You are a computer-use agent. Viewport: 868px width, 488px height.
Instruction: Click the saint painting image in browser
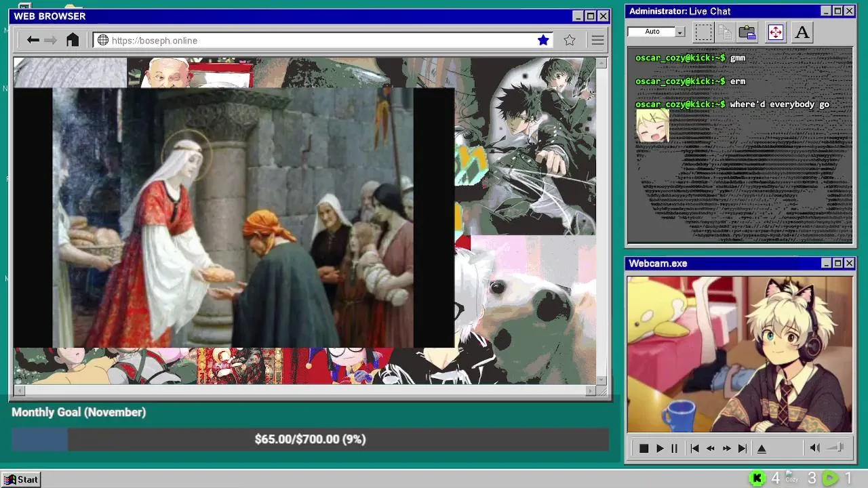click(233, 218)
